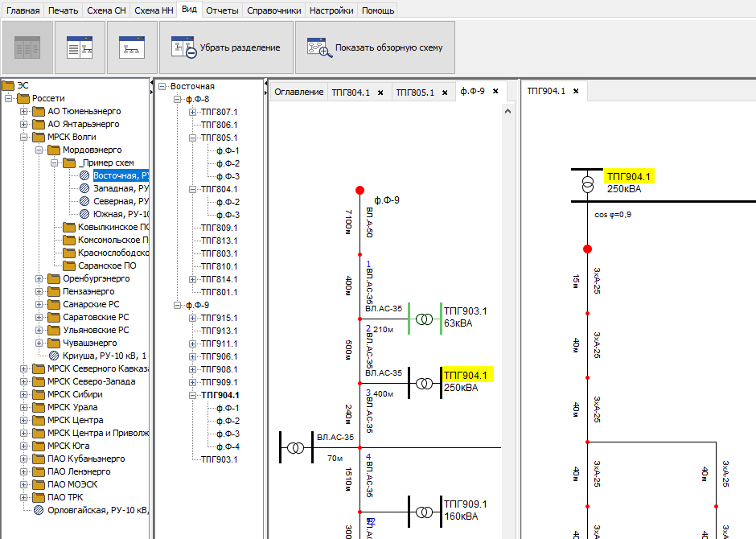Click the Саранское ПО folder icon

pos(69,265)
